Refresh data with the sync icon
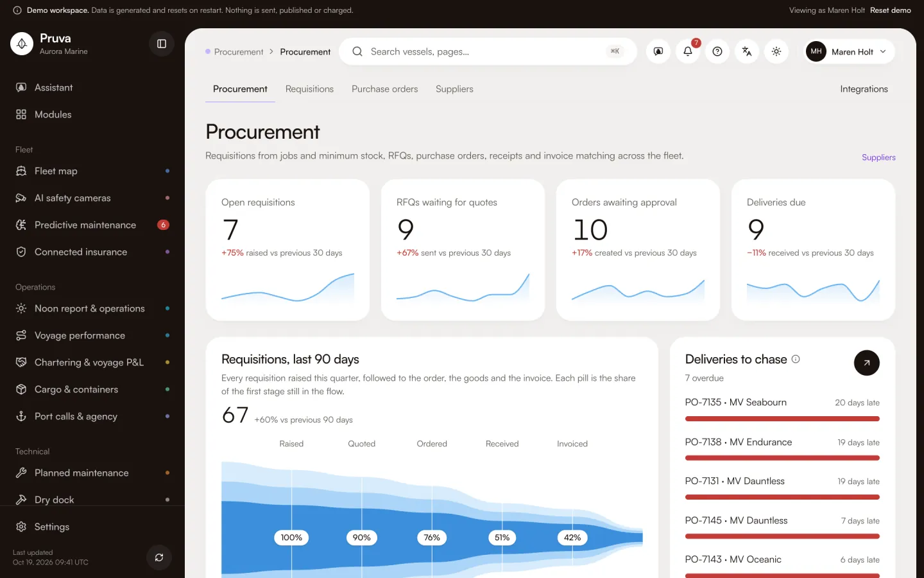 159,557
